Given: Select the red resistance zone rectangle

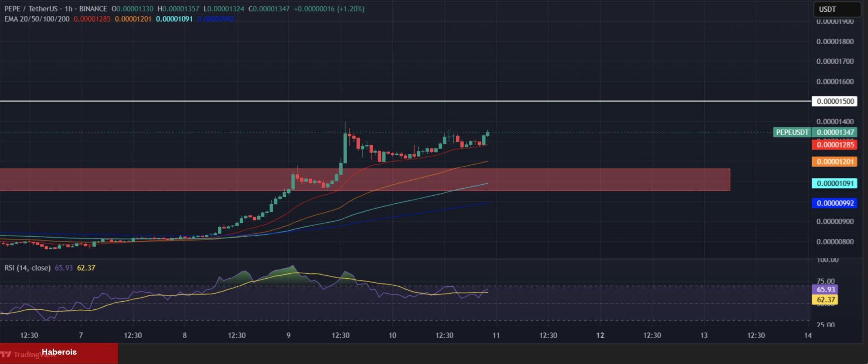Looking at the screenshot, I should point(365,180).
